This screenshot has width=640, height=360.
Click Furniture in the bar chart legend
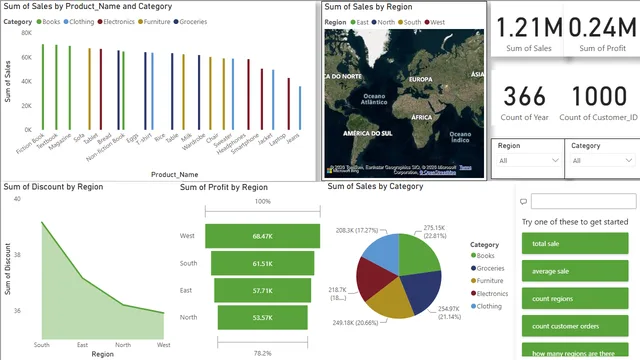pos(154,22)
